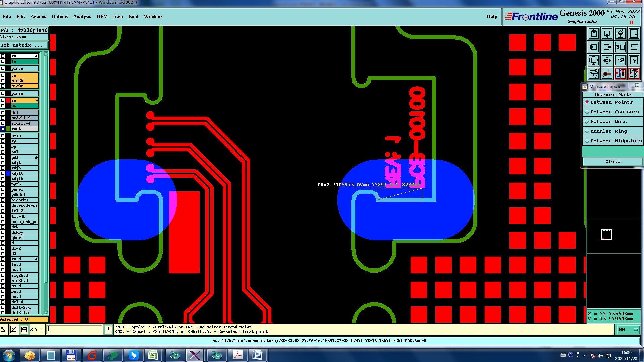Open the DFM menu

click(x=102, y=16)
